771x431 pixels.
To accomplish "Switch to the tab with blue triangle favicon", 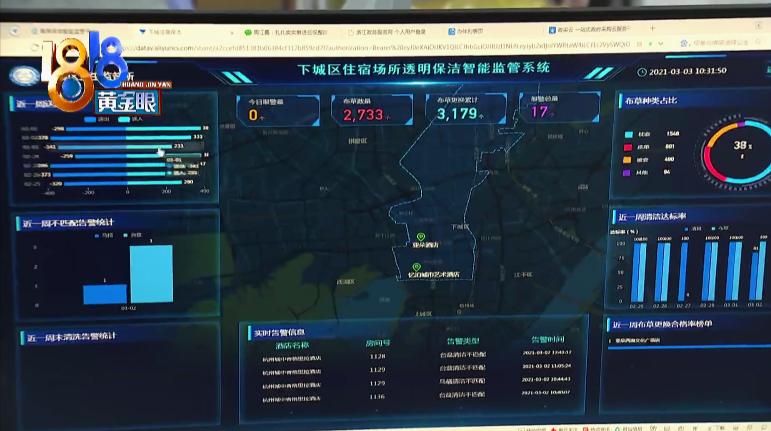I will (x=162, y=32).
